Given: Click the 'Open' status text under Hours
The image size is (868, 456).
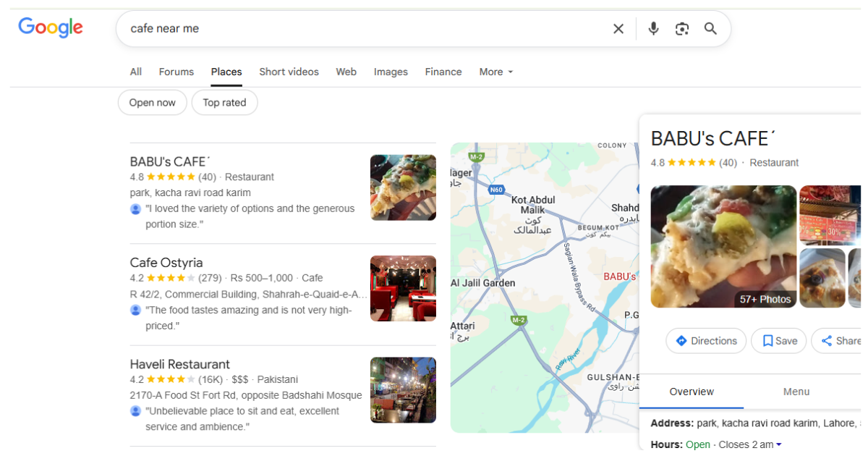Looking at the screenshot, I should click(x=698, y=444).
